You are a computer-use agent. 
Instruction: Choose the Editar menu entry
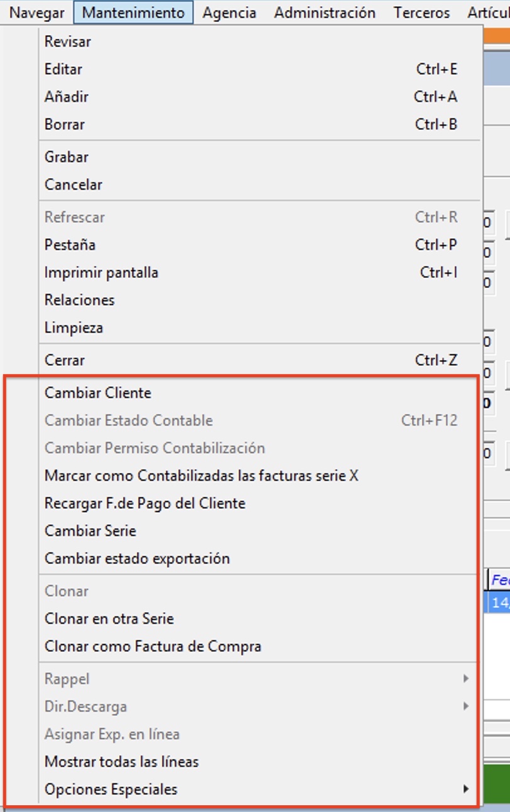pos(63,70)
